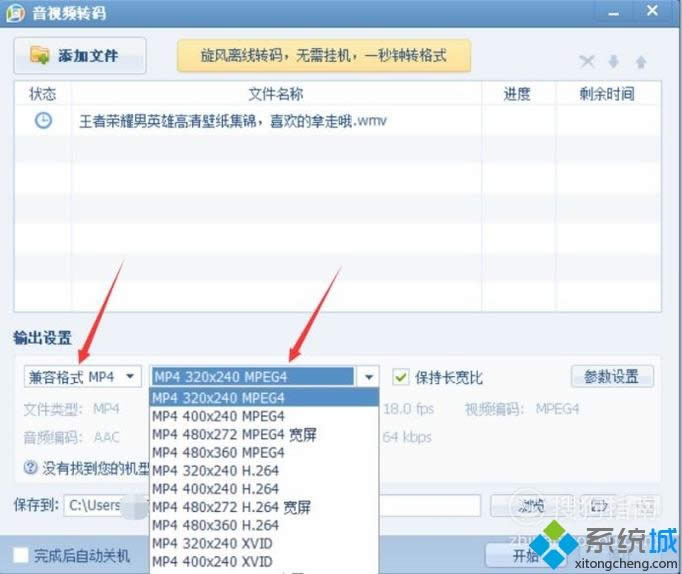Toggle the 完成后自动关机 checkbox
Viewport: 682px width, 574px height.
(x=20, y=555)
